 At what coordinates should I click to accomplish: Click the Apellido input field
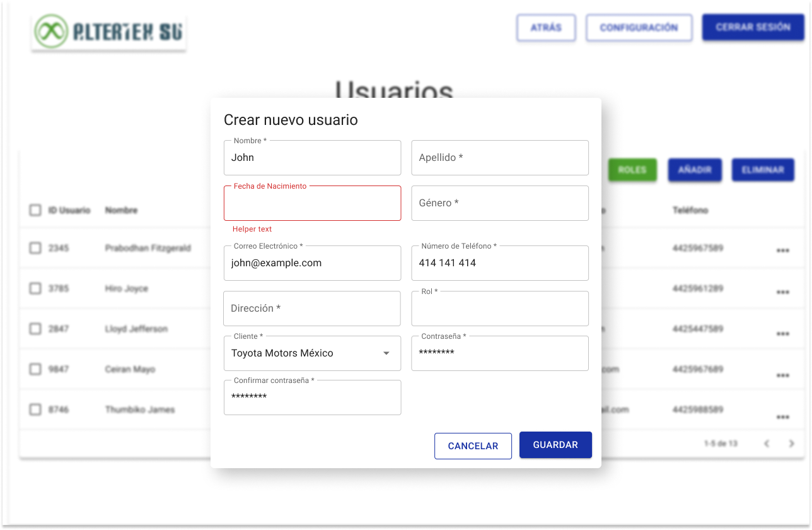pos(500,158)
